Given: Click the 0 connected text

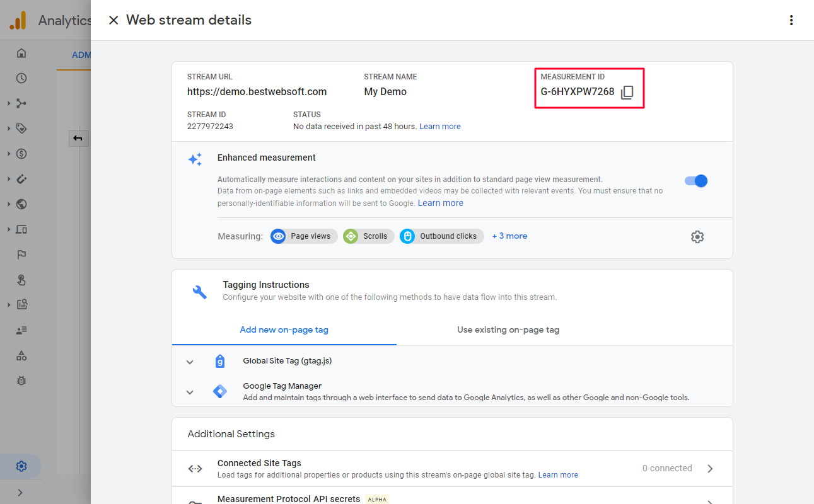Looking at the screenshot, I should click(667, 468).
